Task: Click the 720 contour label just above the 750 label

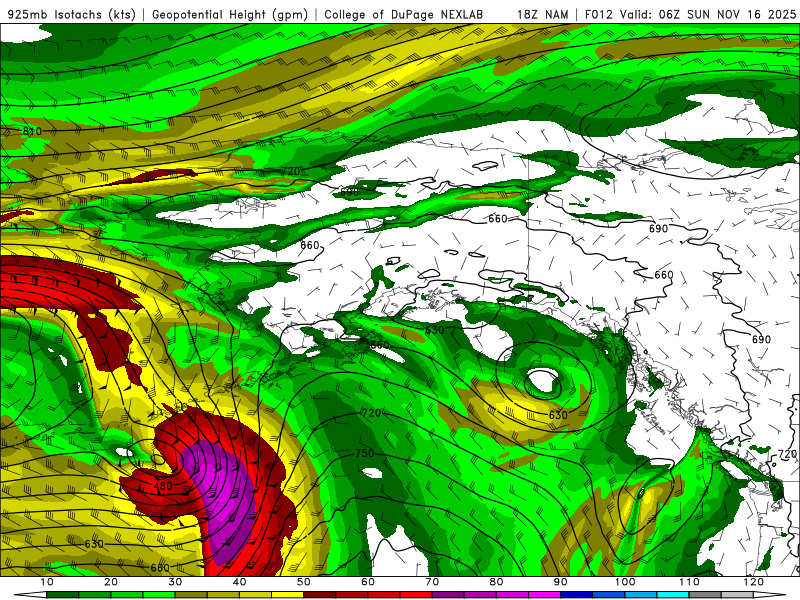Action: click(371, 412)
